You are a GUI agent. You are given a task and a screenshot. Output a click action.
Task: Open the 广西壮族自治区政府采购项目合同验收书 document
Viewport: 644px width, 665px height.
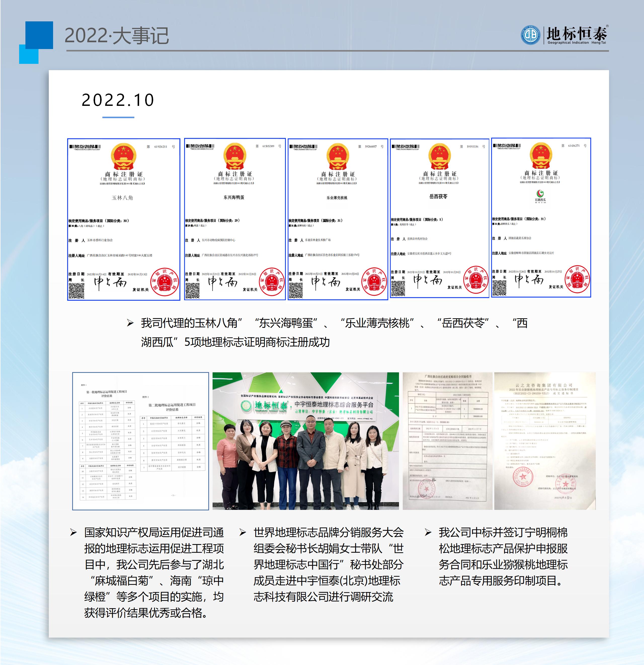(448, 441)
